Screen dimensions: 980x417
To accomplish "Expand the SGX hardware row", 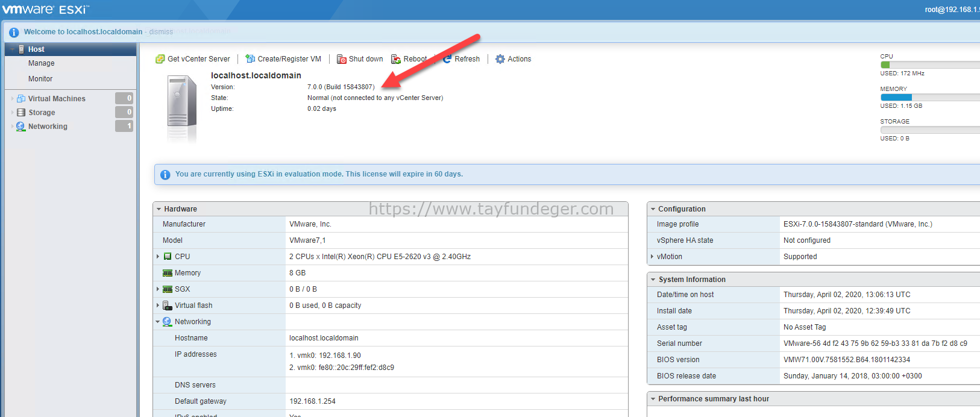I will coord(158,289).
